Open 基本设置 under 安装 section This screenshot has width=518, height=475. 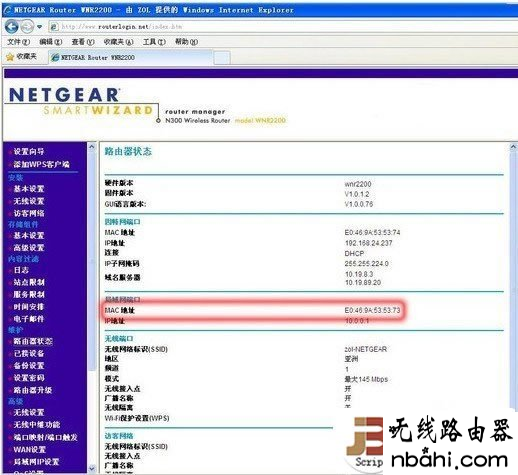pos(29,189)
